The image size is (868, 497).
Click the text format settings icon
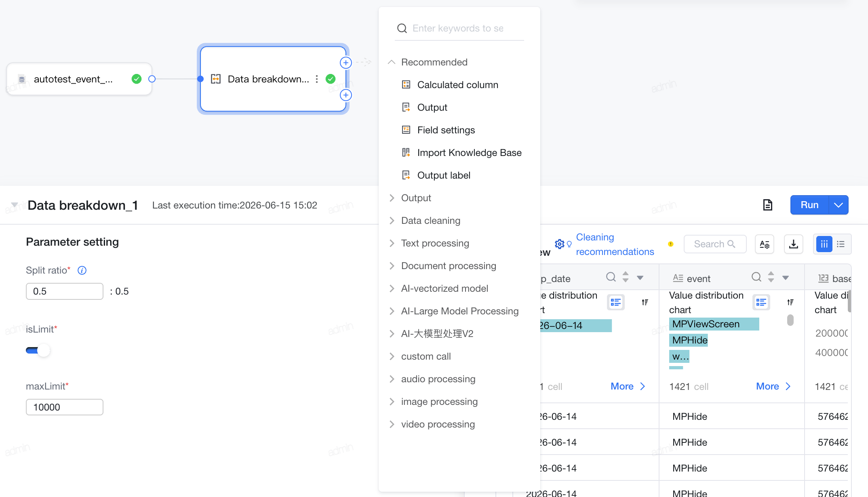(x=764, y=244)
